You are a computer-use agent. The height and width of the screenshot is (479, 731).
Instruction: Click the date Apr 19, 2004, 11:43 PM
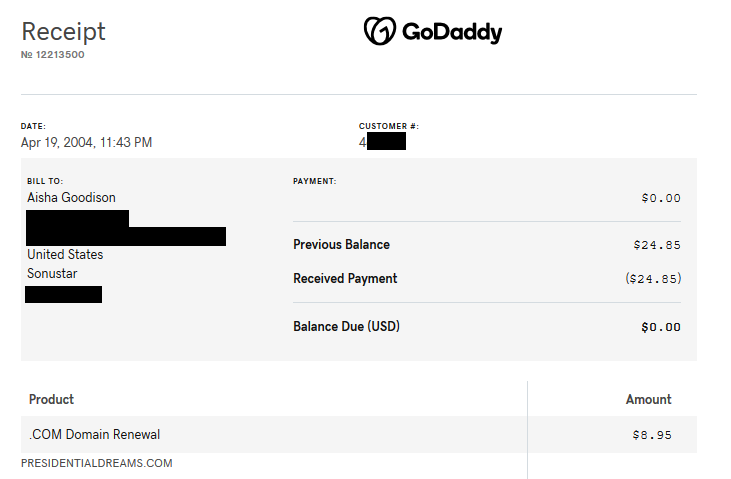coord(86,142)
